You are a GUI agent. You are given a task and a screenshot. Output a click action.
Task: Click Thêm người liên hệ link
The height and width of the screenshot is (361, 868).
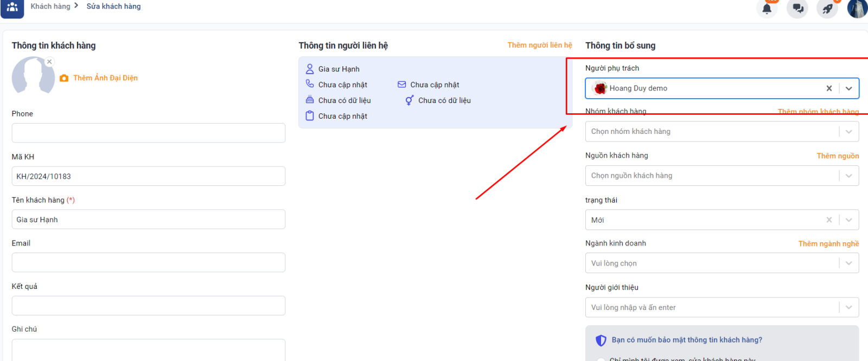(x=539, y=45)
